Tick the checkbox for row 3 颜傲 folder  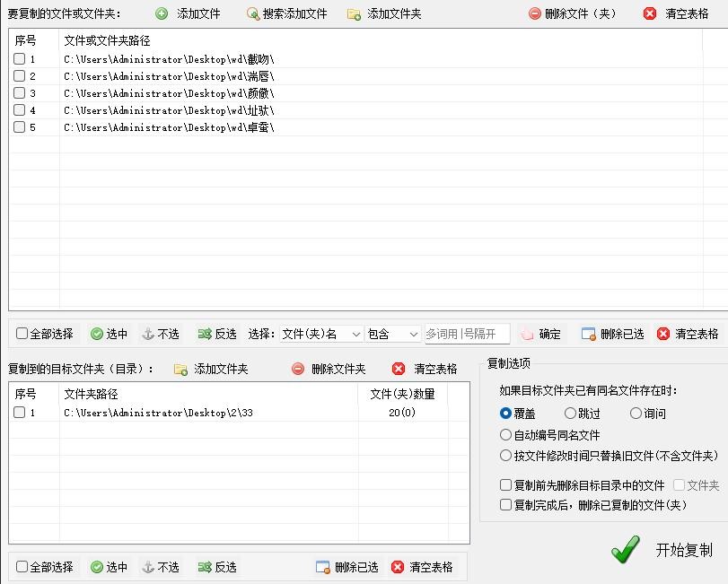(x=20, y=93)
